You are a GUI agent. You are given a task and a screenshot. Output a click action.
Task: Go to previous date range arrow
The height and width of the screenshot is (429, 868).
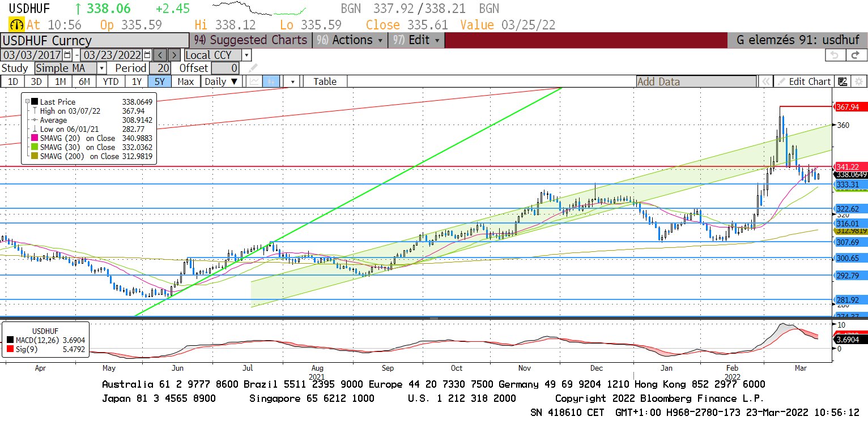160,55
